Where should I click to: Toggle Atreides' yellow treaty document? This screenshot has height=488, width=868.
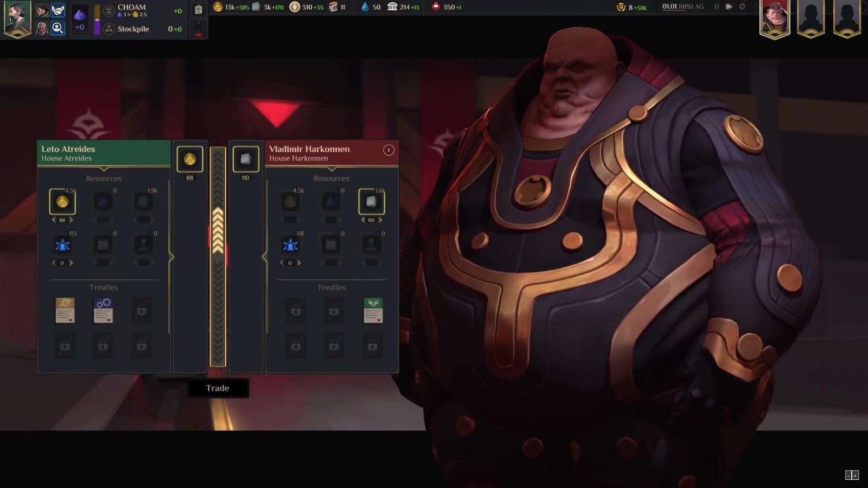65,310
